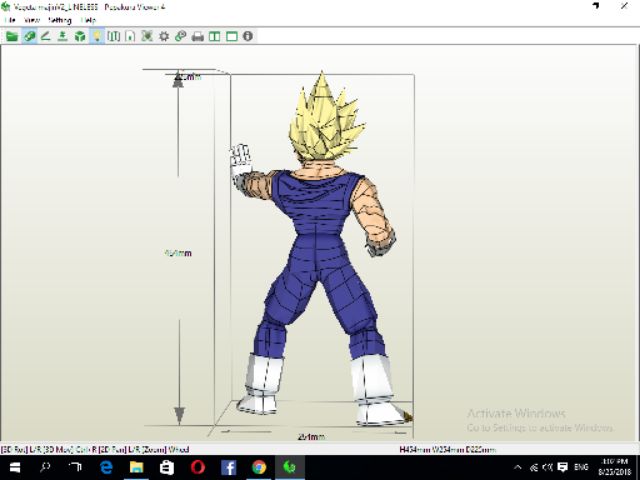Open the Setting menu

[x=60, y=20]
